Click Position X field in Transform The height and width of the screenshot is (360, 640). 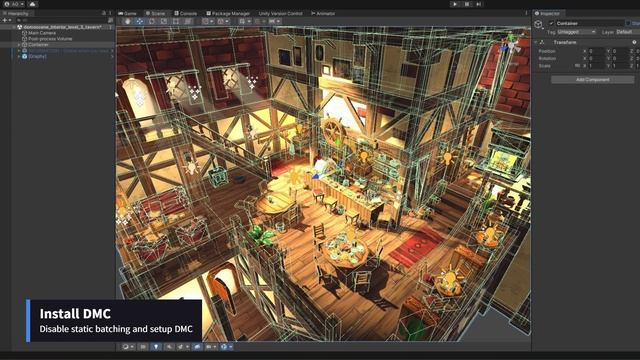point(596,51)
